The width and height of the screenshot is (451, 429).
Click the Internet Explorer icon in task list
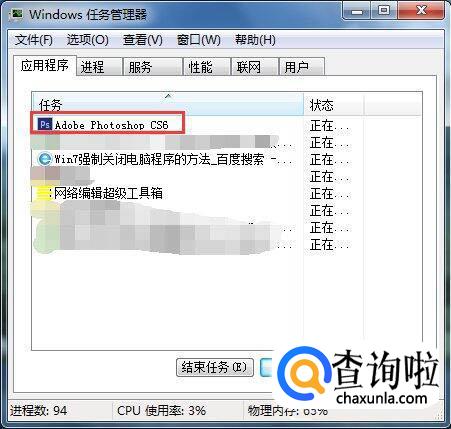[45, 159]
